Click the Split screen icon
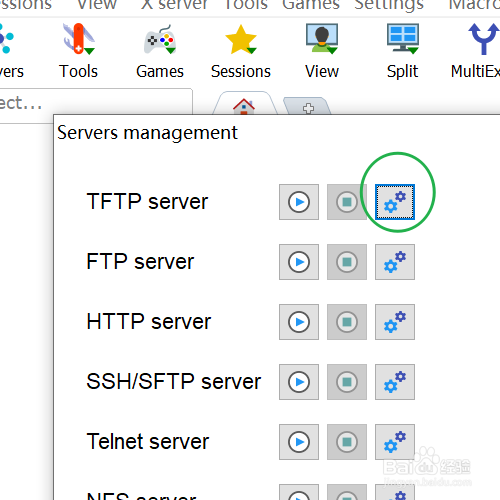 (x=403, y=39)
